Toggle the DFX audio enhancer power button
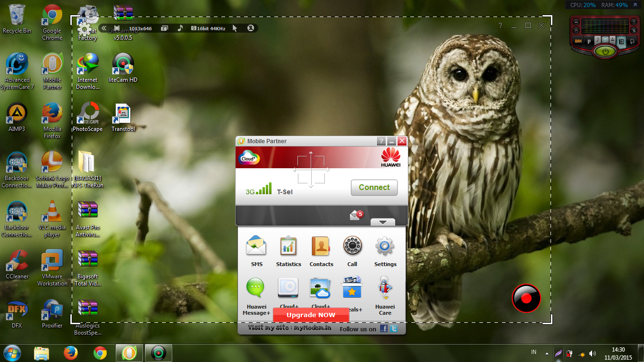Image resolution: width=644 pixels, height=362 pixels. (605, 52)
